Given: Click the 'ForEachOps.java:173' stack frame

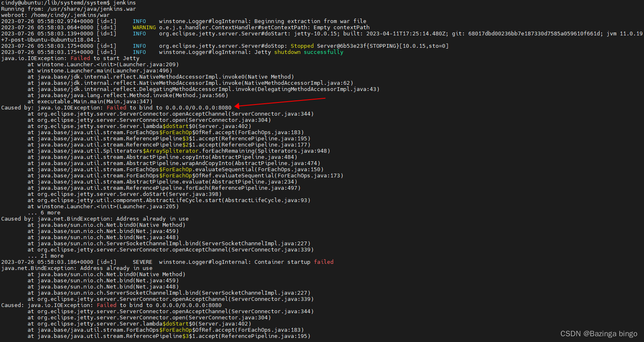Looking at the screenshot, I should pyautogui.click(x=185, y=176).
